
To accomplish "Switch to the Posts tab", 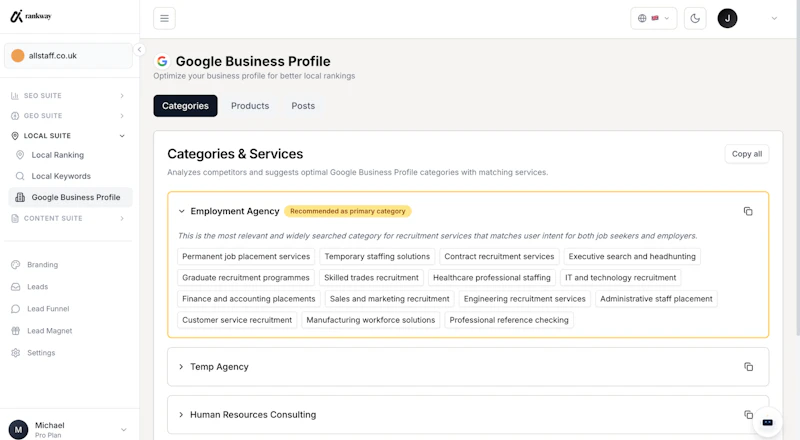I will [303, 106].
